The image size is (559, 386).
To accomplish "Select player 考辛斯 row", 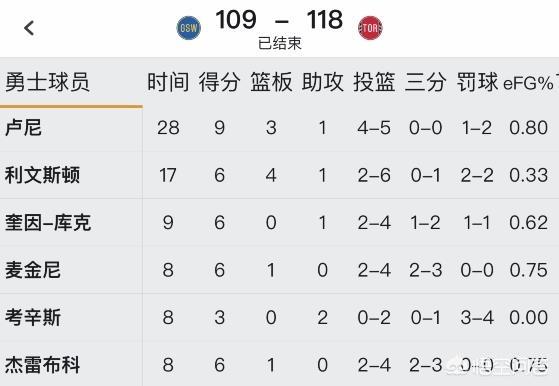I will [x=280, y=317].
